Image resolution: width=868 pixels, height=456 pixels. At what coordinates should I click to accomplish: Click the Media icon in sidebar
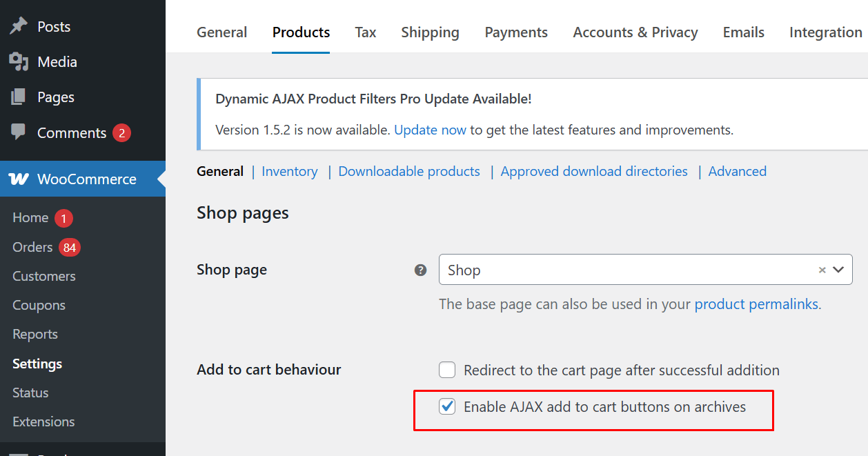tap(19, 62)
